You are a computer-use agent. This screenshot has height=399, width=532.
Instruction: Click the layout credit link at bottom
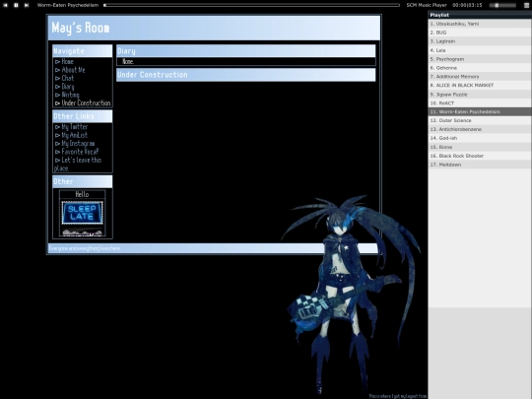coord(398,396)
